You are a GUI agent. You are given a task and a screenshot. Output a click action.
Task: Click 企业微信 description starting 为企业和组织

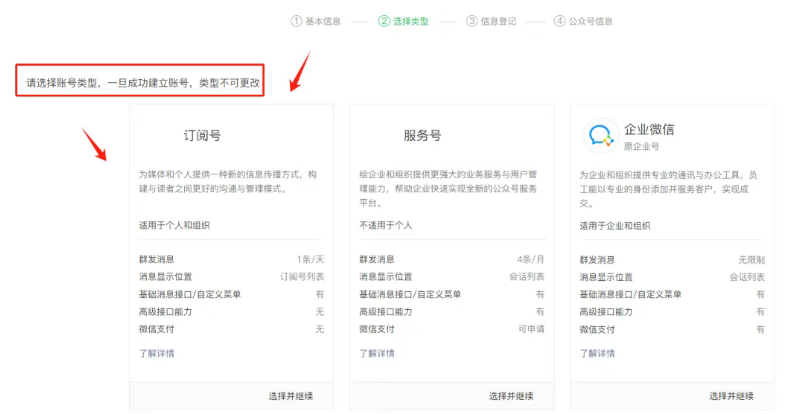668,189
